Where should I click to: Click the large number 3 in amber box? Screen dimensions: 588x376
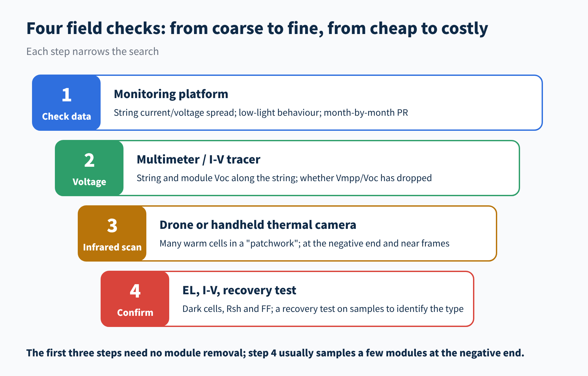point(112,226)
